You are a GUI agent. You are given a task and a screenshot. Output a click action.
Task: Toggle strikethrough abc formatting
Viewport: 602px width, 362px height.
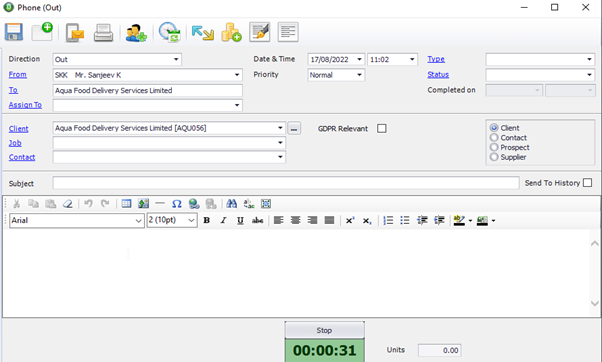(257, 220)
